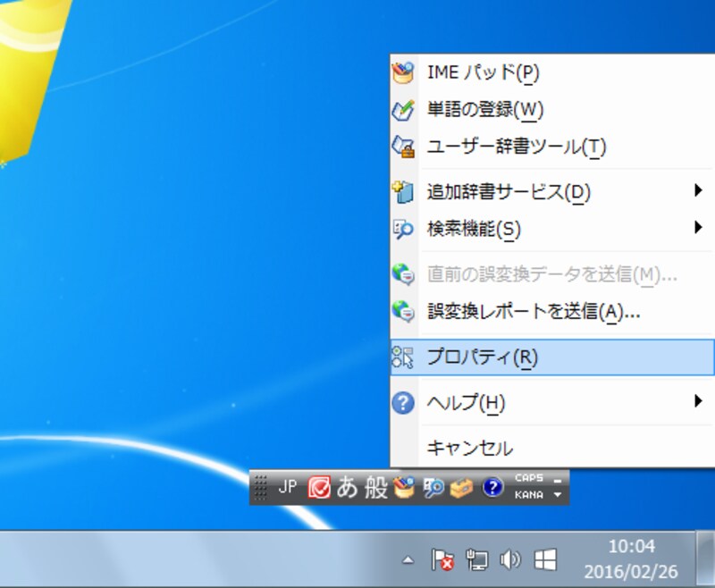Screen dimensions: 715x588
Task: Click the blue help question mark icon
Action: click(x=490, y=487)
